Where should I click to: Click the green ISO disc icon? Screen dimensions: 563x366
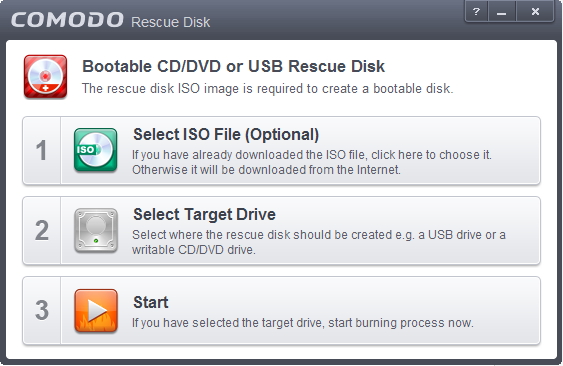(96, 150)
